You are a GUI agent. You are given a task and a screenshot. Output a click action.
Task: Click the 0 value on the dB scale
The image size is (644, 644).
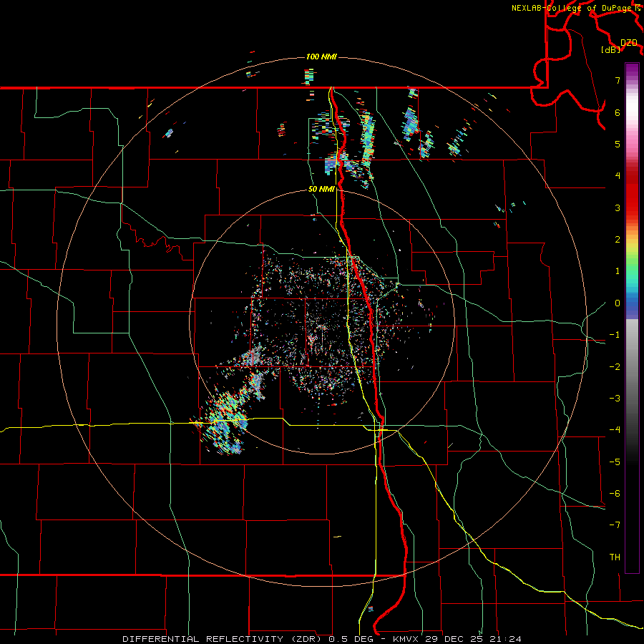618,303
